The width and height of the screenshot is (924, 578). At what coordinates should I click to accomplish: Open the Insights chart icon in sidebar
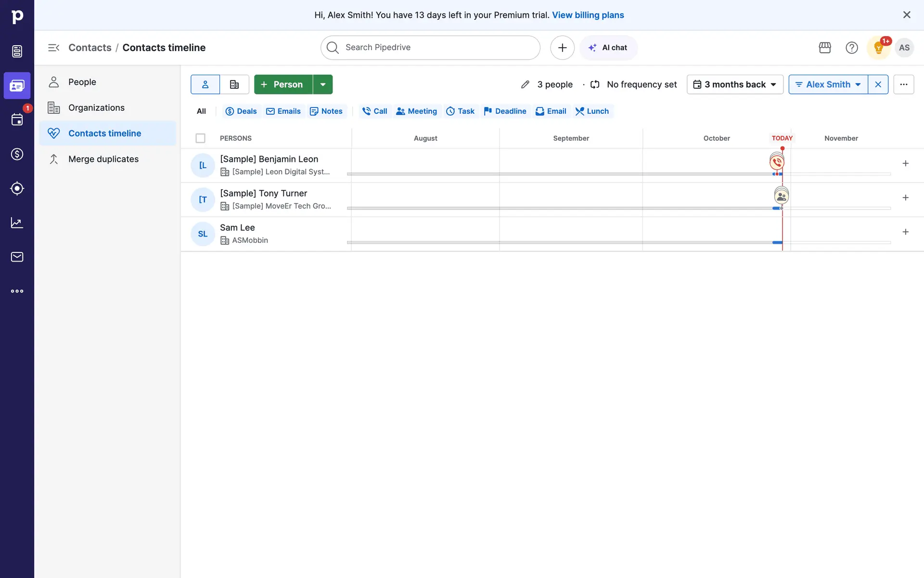(17, 223)
